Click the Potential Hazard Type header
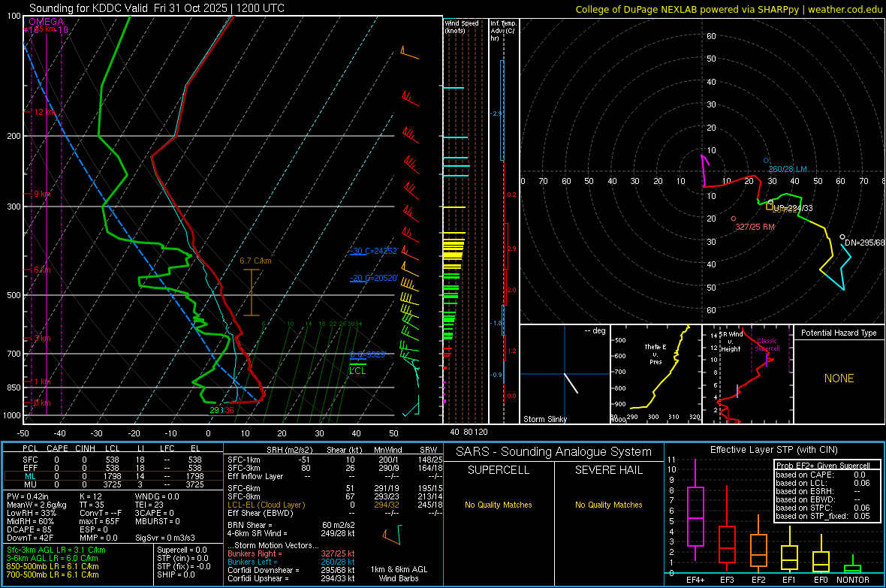This screenshot has height=588, width=886. [839, 333]
